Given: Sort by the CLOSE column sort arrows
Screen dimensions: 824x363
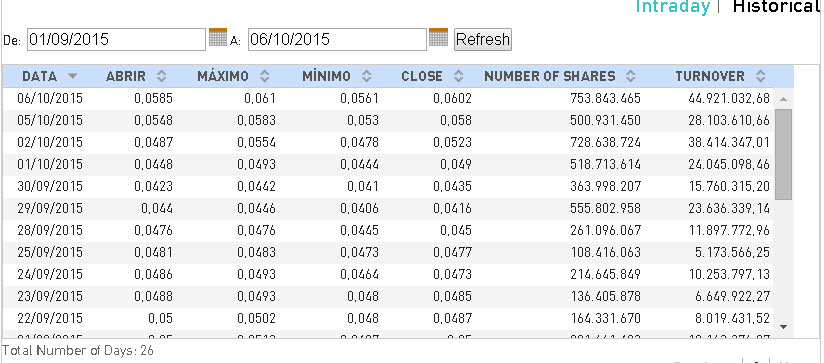Looking at the screenshot, I should tap(459, 76).
